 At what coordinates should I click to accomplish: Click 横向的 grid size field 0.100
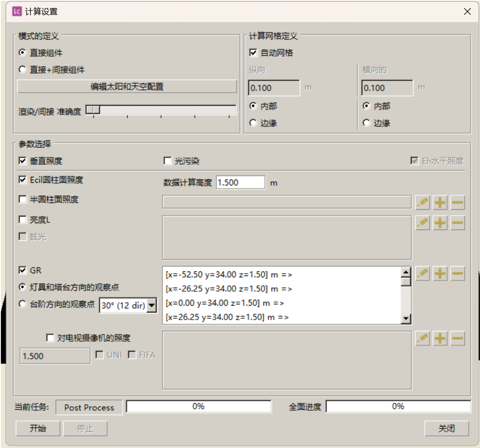click(x=387, y=88)
